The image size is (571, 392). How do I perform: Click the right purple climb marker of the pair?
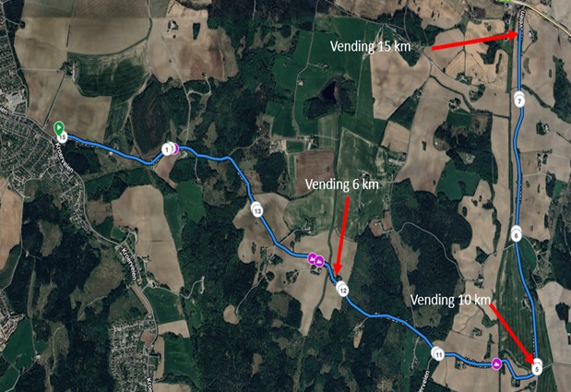(x=319, y=261)
